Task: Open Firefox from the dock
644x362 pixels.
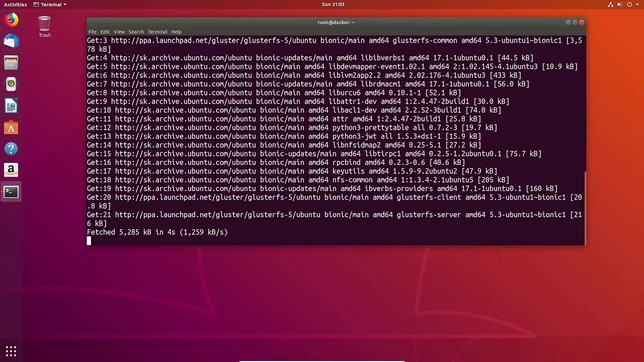Action: (11, 20)
